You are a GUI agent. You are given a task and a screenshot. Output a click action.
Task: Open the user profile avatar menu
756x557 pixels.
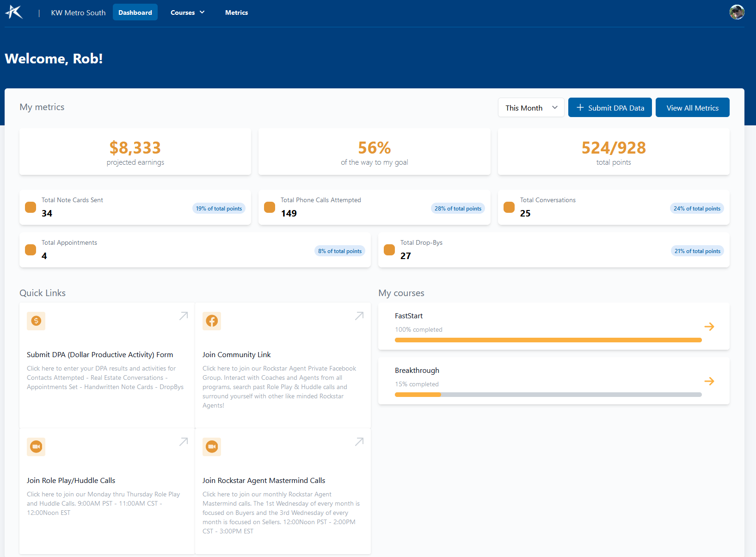[x=737, y=12]
